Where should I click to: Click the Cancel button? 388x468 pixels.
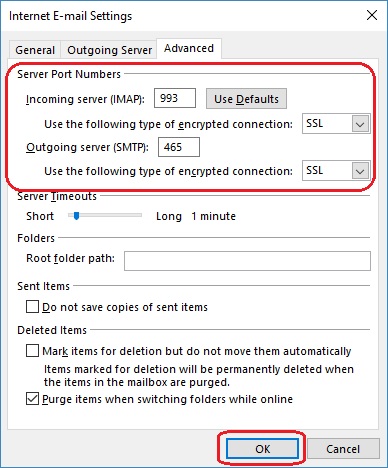pyautogui.click(x=343, y=449)
